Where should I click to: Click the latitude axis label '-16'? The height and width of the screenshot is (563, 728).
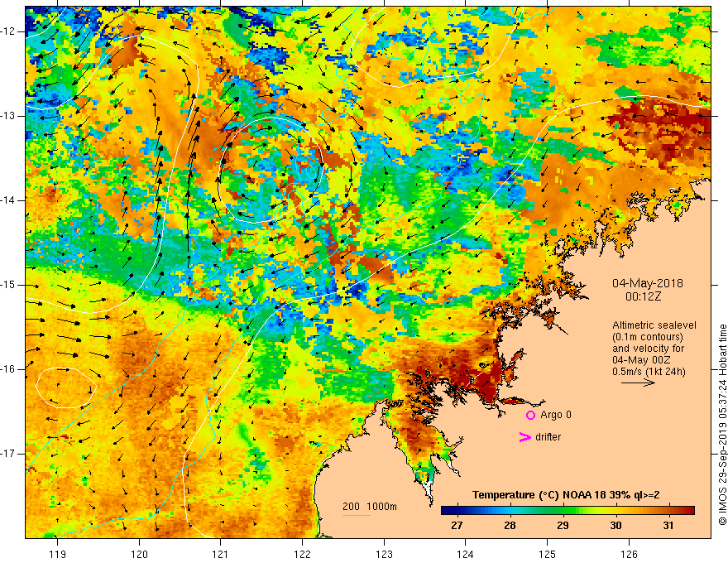9,369
